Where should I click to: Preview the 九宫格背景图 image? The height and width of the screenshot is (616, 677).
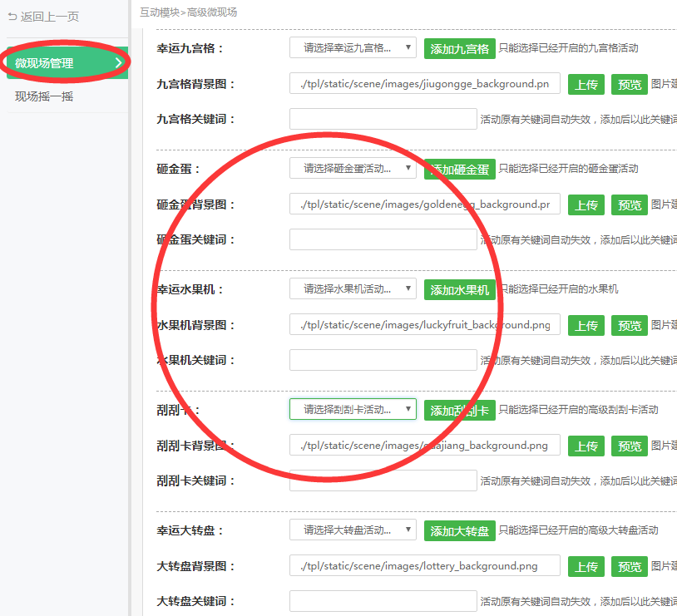(630, 85)
